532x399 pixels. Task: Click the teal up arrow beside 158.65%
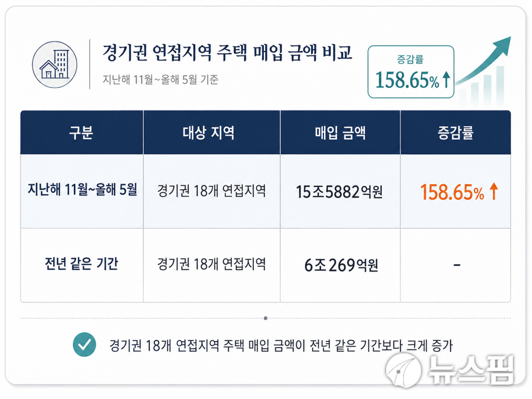446,81
